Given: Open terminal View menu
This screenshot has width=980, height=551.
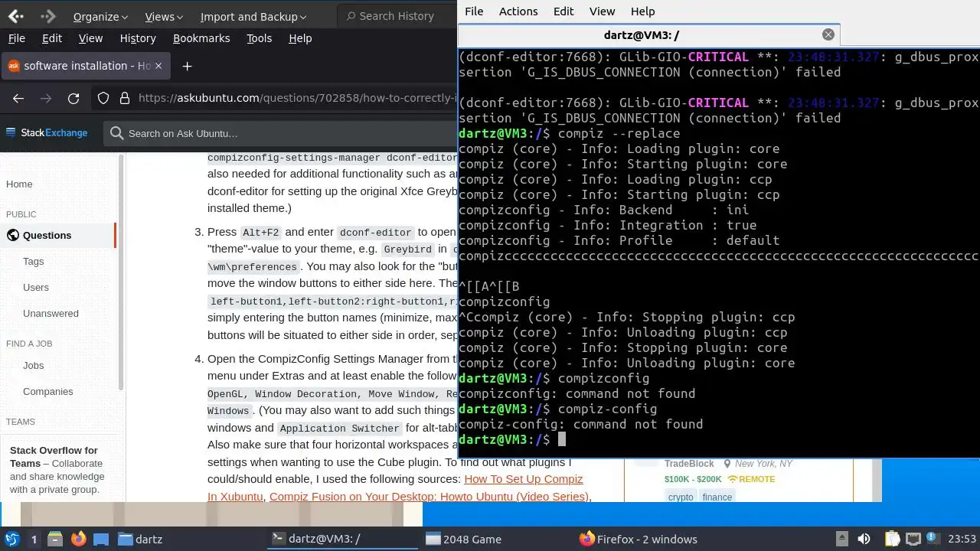Looking at the screenshot, I should point(602,11).
